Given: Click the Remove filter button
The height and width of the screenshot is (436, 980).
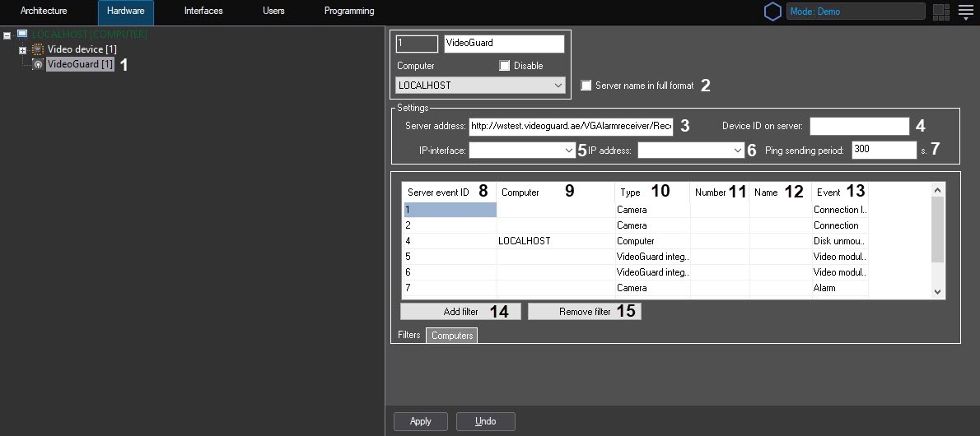Looking at the screenshot, I should 584,312.
